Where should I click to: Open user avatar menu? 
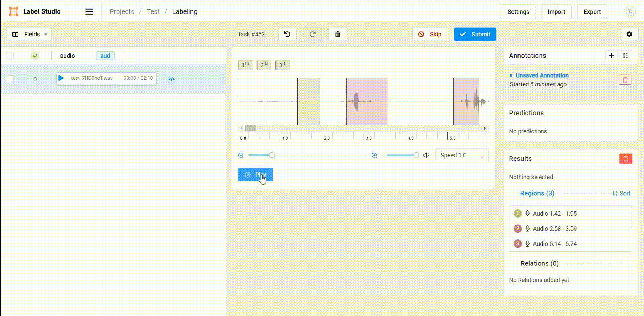click(630, 12)
